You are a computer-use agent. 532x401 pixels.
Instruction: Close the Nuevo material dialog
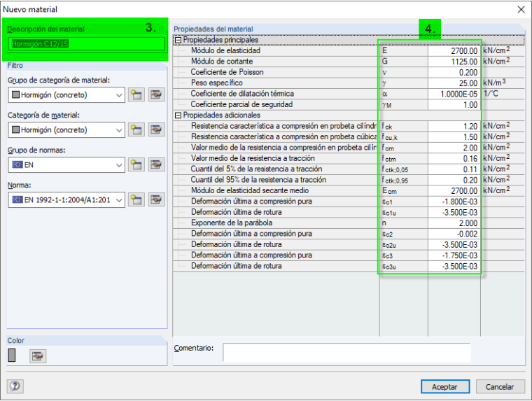click(521, 10)
